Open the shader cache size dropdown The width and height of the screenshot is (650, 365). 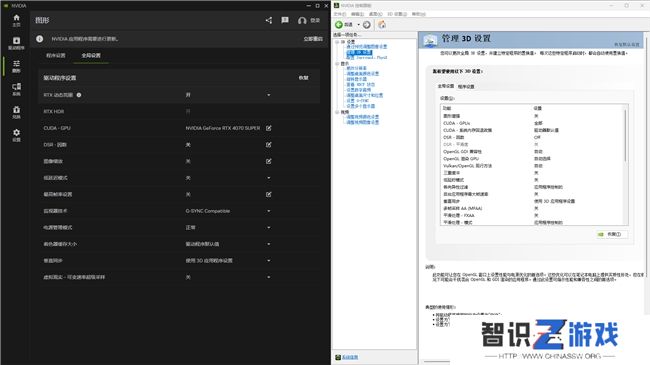(269, 244)
